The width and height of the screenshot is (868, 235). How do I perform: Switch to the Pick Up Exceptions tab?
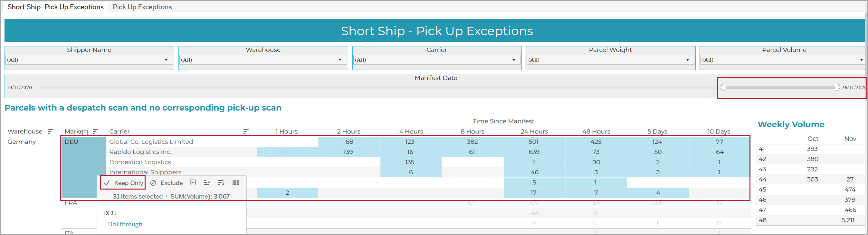142,7
